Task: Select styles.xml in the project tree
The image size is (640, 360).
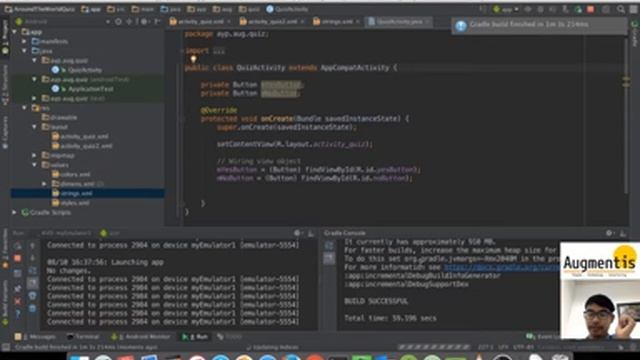Action: point(76,203)
